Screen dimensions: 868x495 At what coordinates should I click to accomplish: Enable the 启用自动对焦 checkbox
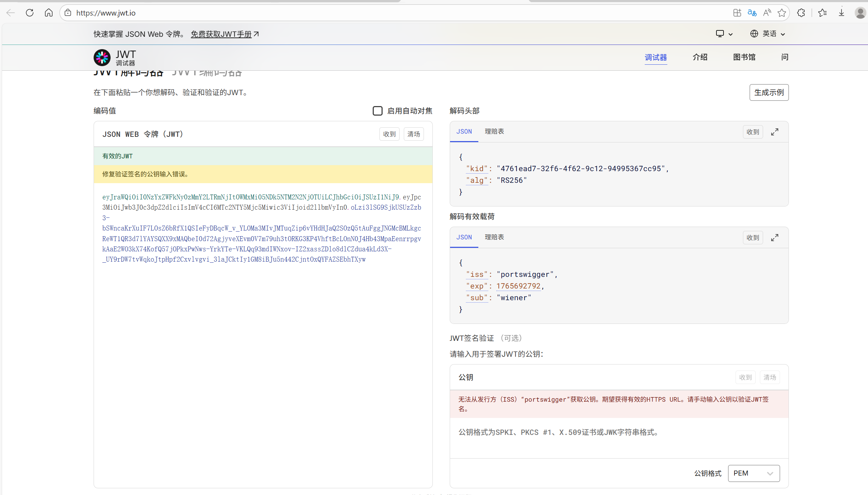pos(377,111)
